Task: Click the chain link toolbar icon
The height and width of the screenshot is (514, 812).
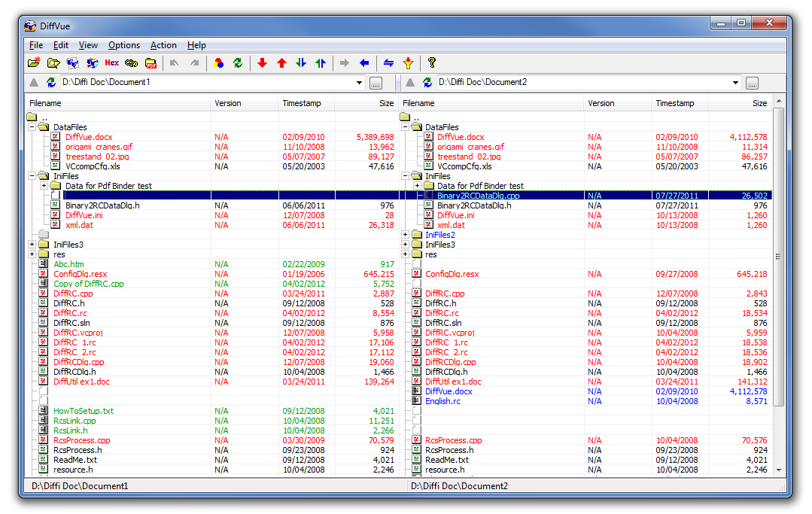Action: 131,63
